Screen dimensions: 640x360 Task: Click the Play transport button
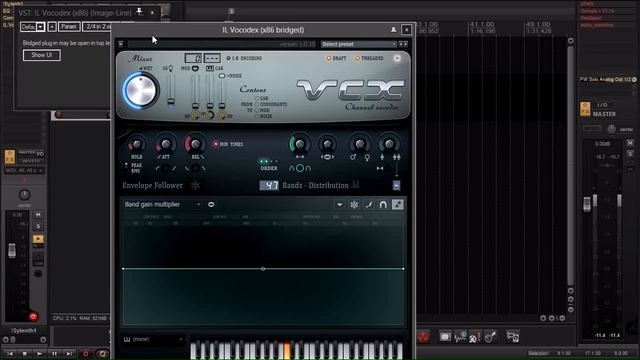click(x=39, y=353)
